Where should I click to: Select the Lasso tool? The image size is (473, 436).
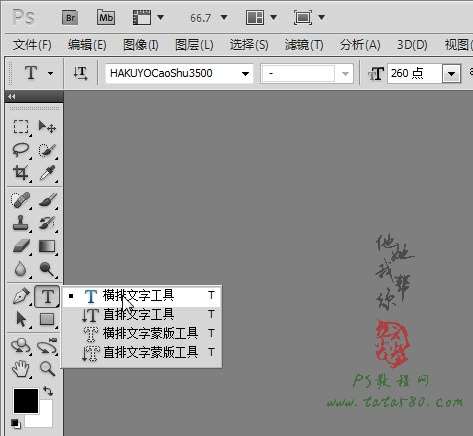[21, 150]
